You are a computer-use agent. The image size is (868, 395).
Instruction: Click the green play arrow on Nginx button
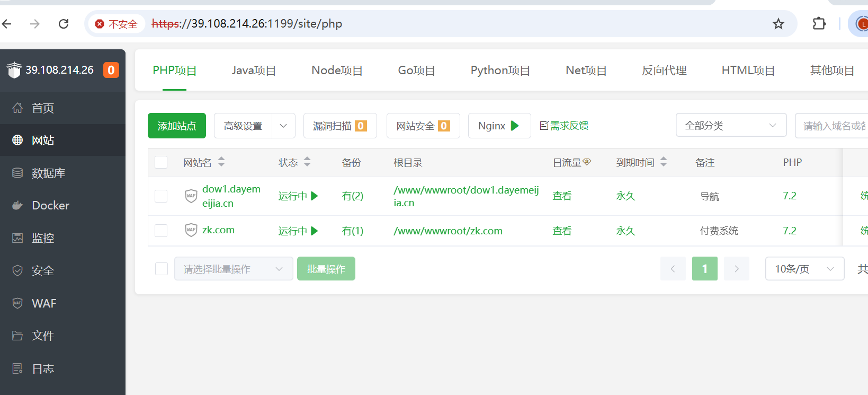point(515,126)
